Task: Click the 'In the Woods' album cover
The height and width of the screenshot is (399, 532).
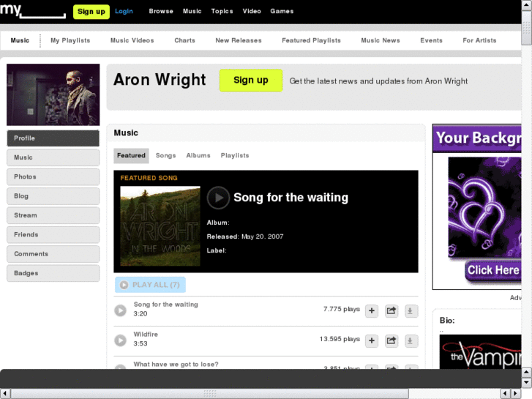Action: 160,226
